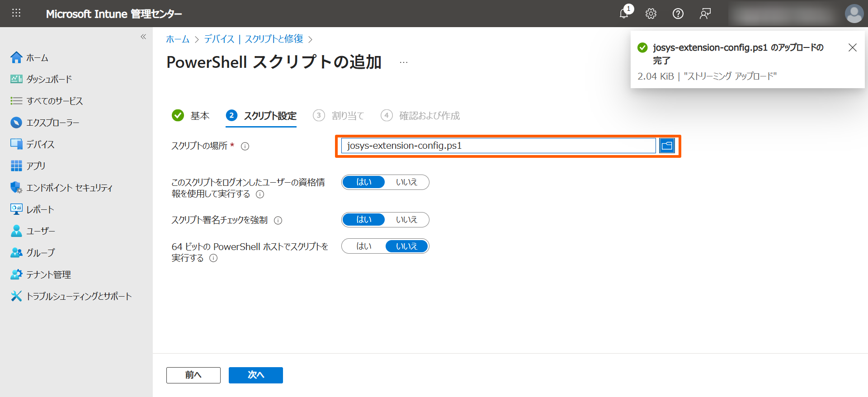Screen dimensions: 868x397
Task: Set logged-on credentials option to いいえ
Action: point(406,182)
